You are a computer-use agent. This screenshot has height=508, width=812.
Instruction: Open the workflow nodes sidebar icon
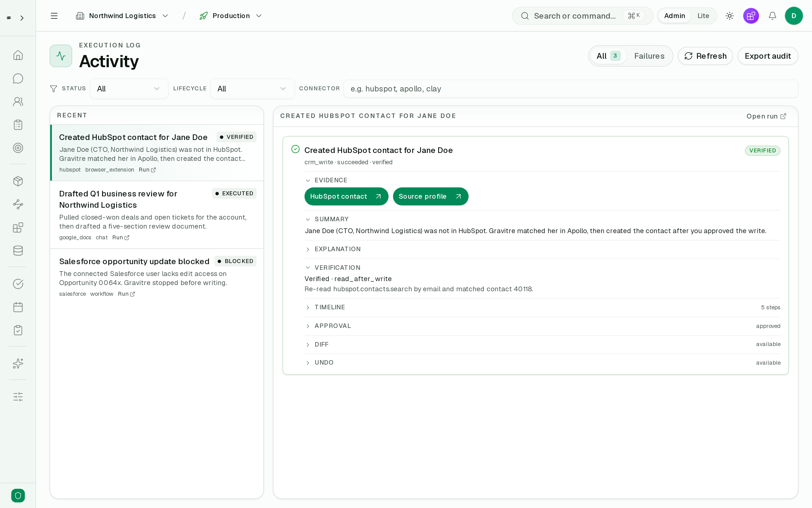click(18, 204)
